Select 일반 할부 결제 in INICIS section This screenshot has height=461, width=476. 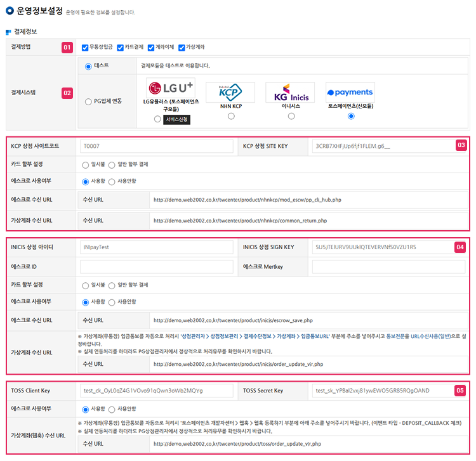(x=112, y=286)
